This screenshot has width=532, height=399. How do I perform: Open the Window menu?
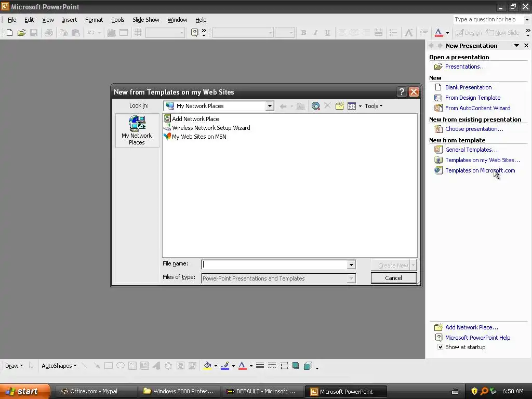(x=177, y=20)
